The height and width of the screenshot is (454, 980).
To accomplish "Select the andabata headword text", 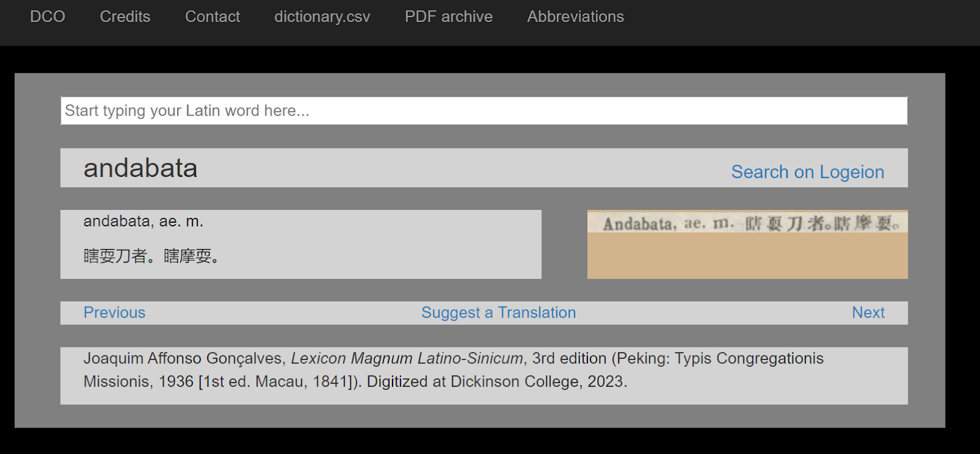I will (x=140, y=168).
